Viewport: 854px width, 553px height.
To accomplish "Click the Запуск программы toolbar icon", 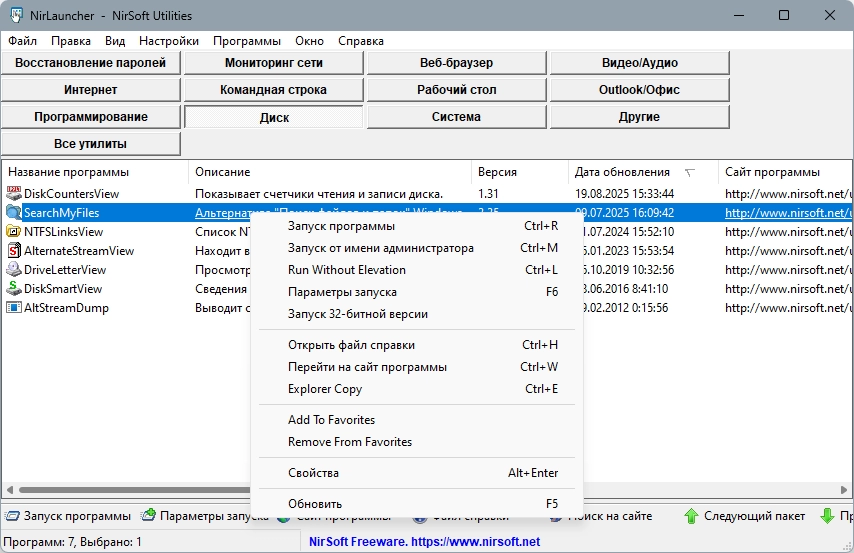I will [12, 516].
